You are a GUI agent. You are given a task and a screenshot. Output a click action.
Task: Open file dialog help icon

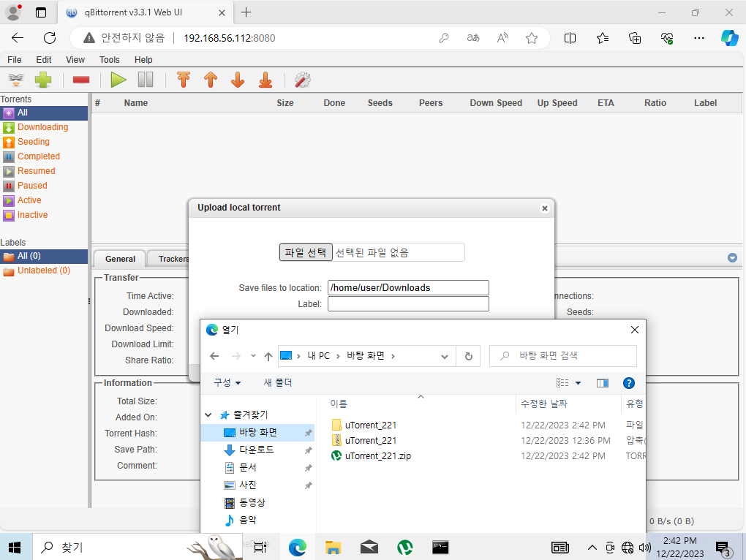click(628, 383)
